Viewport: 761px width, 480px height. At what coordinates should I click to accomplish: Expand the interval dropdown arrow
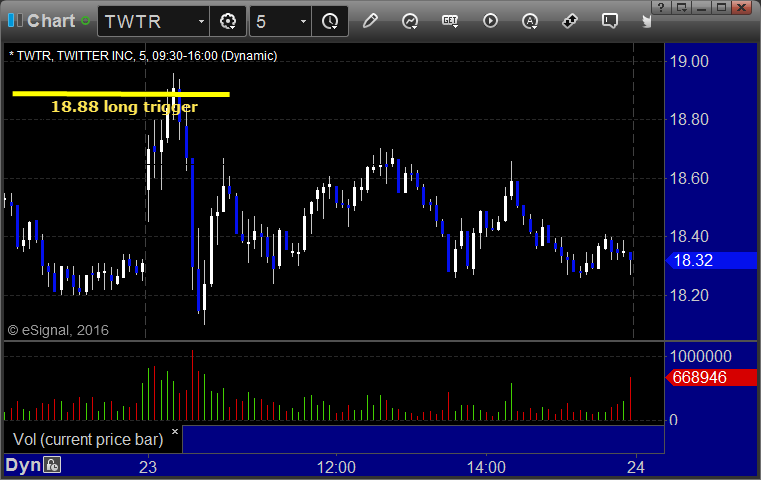point(303,21)
